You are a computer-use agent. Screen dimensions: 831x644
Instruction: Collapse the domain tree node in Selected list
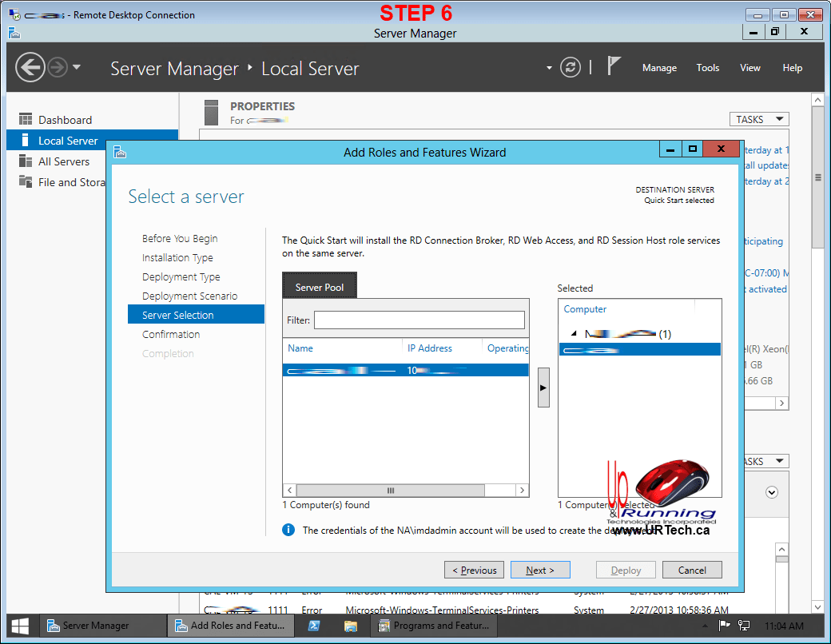(x=572, y=334)
